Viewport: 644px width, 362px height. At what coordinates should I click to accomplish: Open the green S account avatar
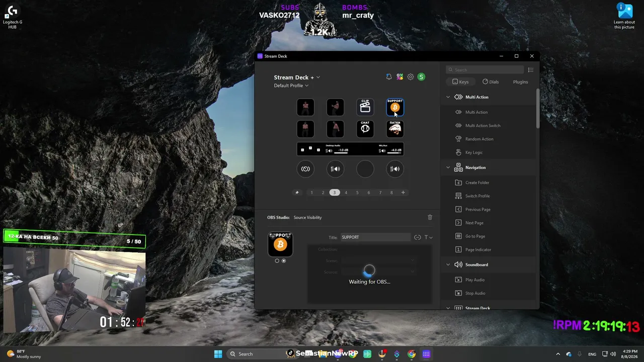[421, 77]
